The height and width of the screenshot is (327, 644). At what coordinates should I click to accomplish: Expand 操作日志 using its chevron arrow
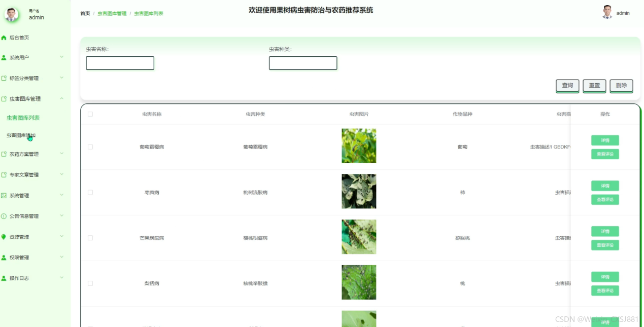click(62, 278)
